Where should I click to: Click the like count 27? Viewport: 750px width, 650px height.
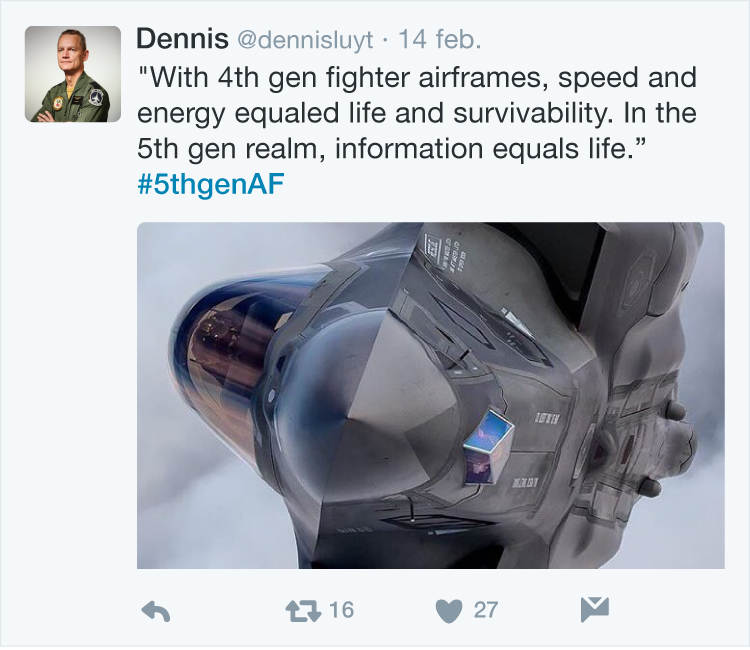pos(485,609)
